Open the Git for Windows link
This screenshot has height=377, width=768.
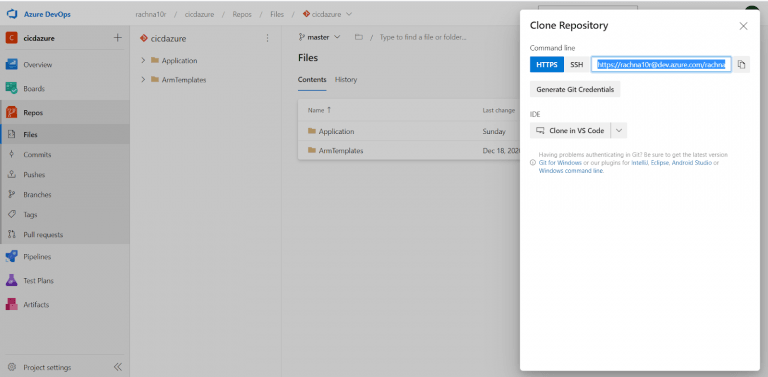tap(560, 163)
